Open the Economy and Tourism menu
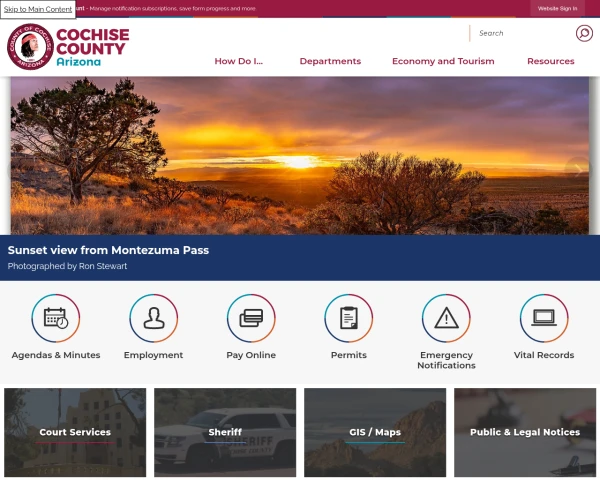The height and width of the screenshot is (480, 600). pos(443,61)
